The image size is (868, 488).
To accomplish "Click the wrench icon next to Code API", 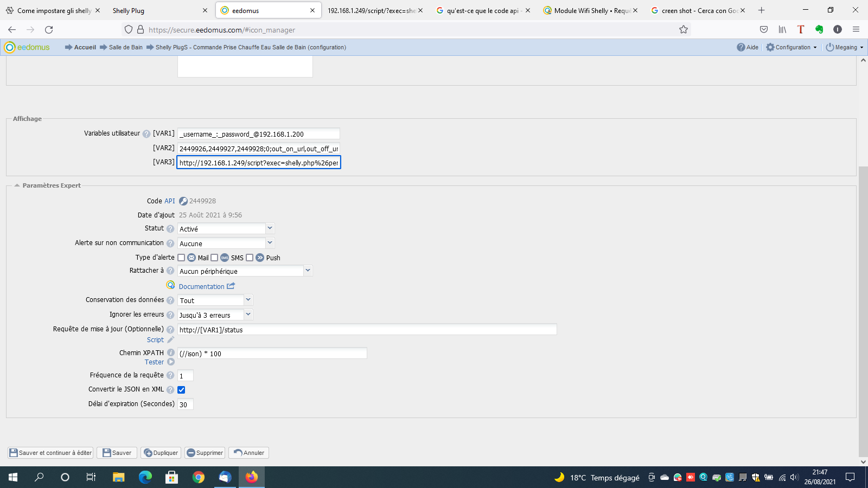I will click(183, 201).
